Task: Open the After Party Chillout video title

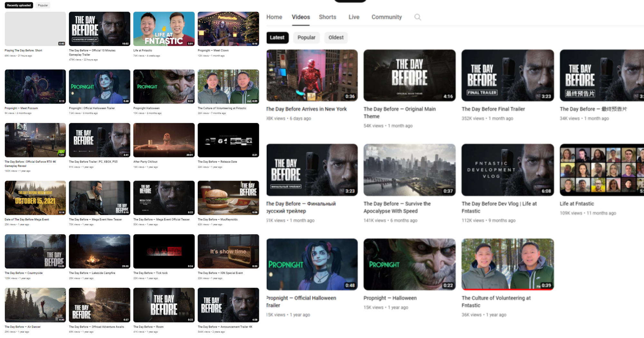Action: [146, 162]
